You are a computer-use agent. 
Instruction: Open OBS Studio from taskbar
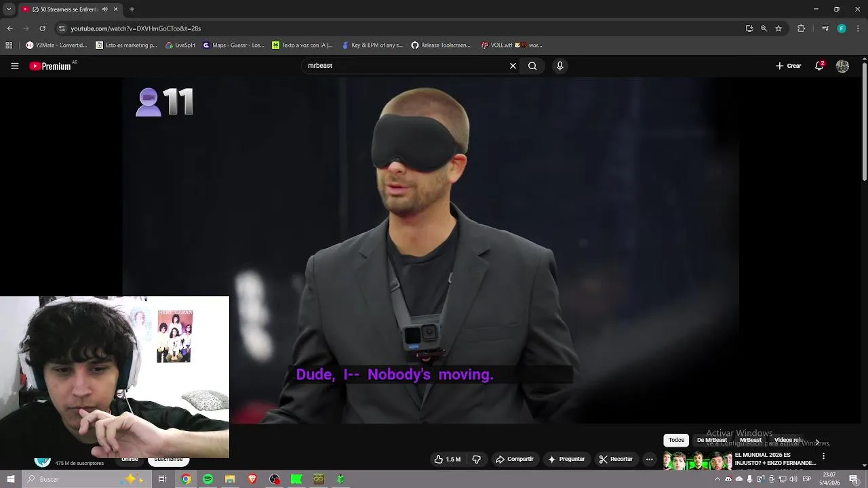coord(275,479)
